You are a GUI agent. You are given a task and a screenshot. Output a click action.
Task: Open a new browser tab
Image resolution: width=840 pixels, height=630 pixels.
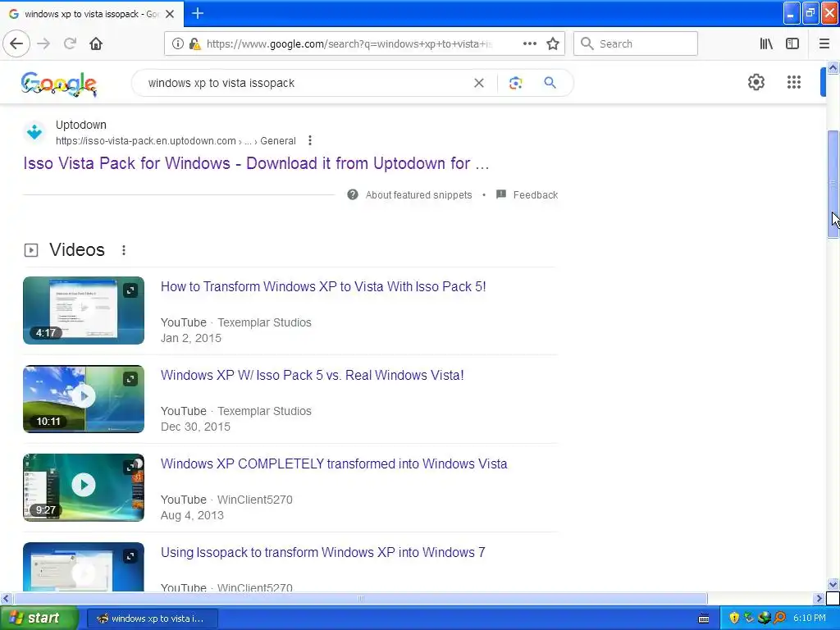[x=198, y=13]
